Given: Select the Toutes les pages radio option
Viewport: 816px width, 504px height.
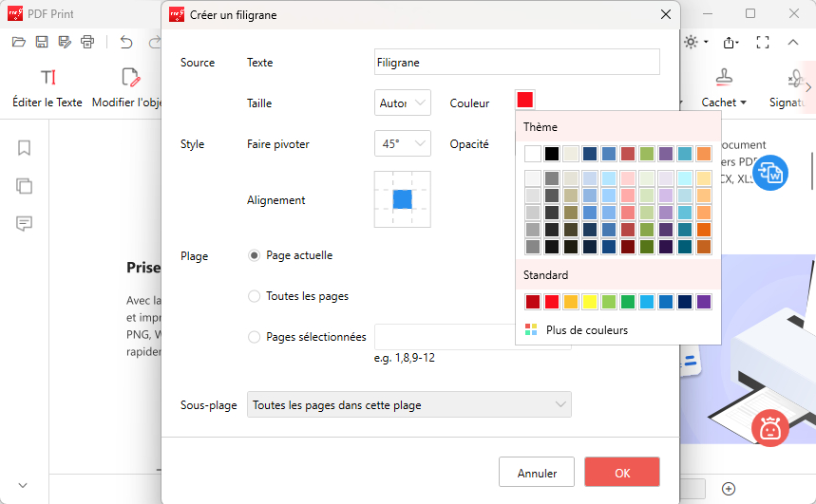Looking at the screenshot, I should [x=254, y=296].
